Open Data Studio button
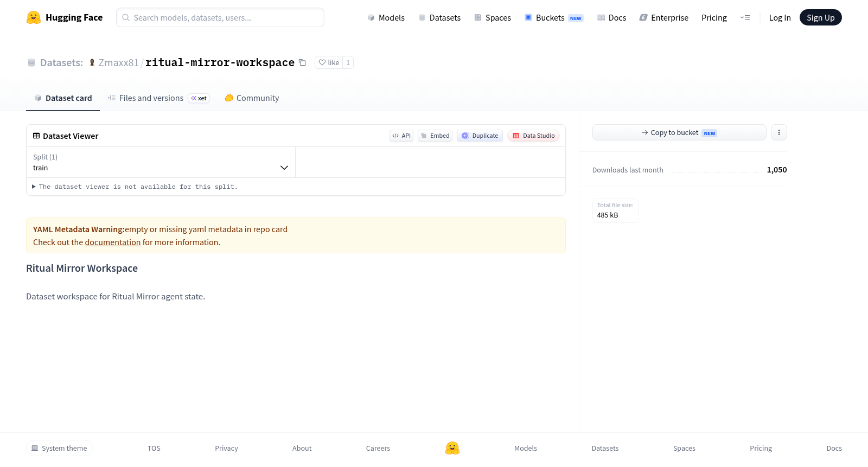Image resolution: width=868 pixels, height=467 pixels. (533, 136)
